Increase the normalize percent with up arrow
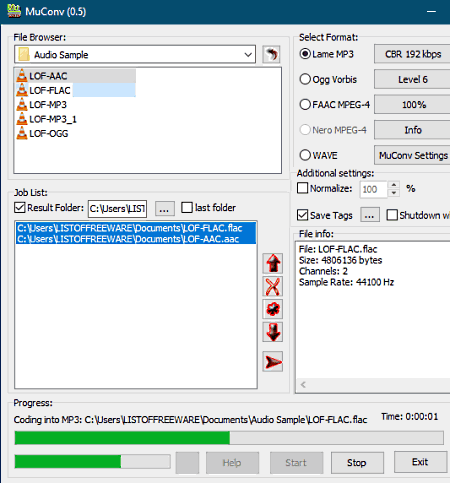450x483 pixels. [394, 185]
